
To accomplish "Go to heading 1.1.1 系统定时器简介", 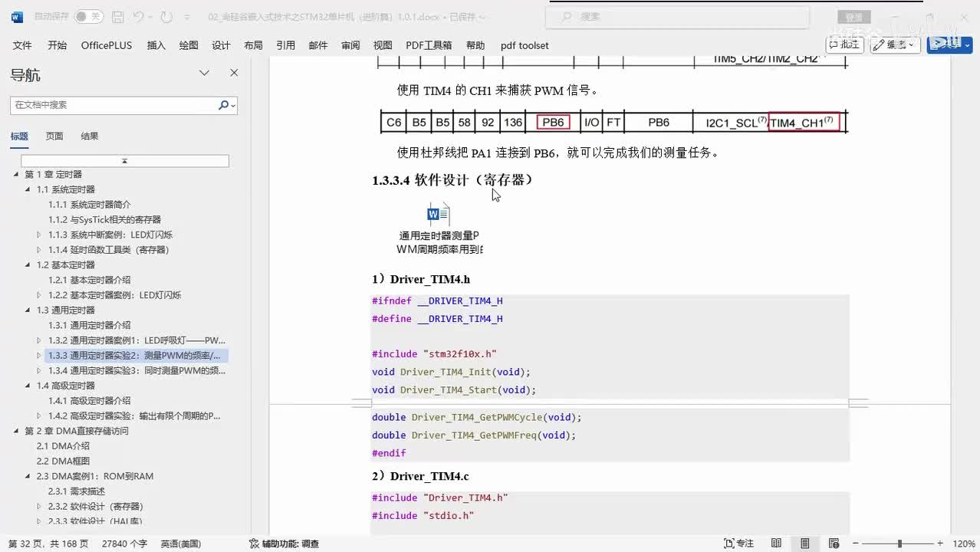I will pos(90,205).
